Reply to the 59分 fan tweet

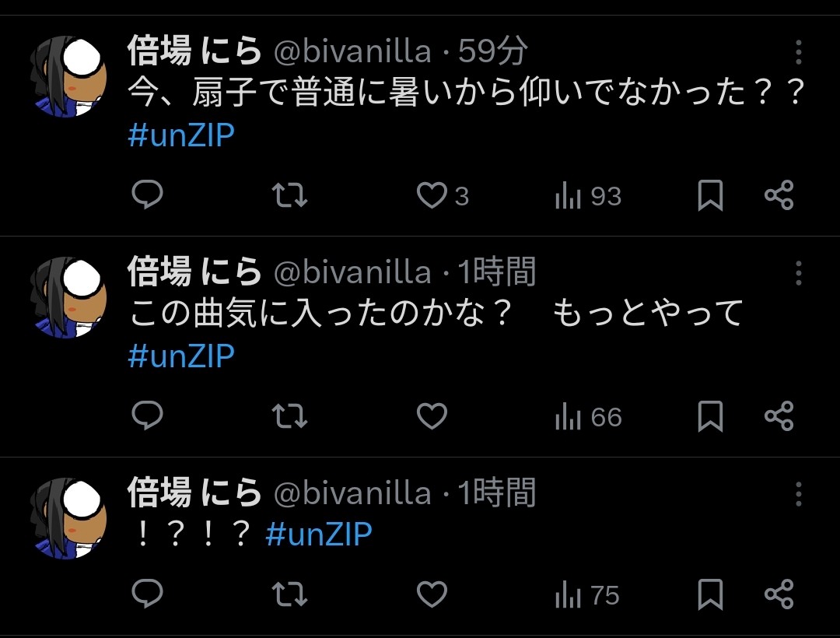[x=147, y=196]
